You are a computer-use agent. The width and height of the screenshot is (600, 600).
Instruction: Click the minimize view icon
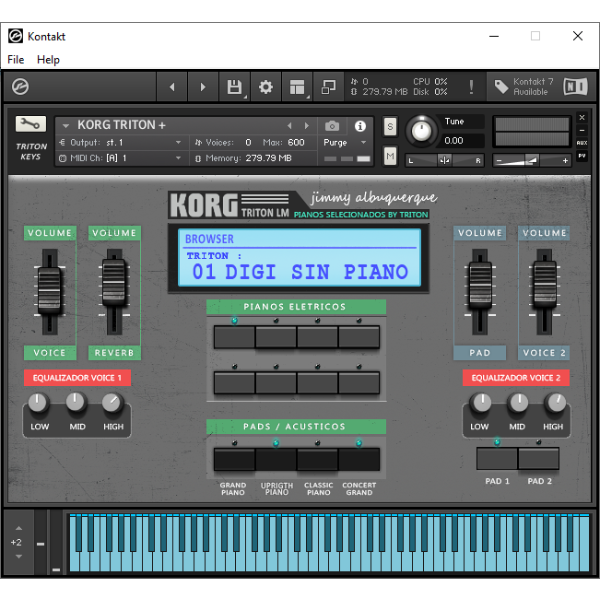(328, 87)
